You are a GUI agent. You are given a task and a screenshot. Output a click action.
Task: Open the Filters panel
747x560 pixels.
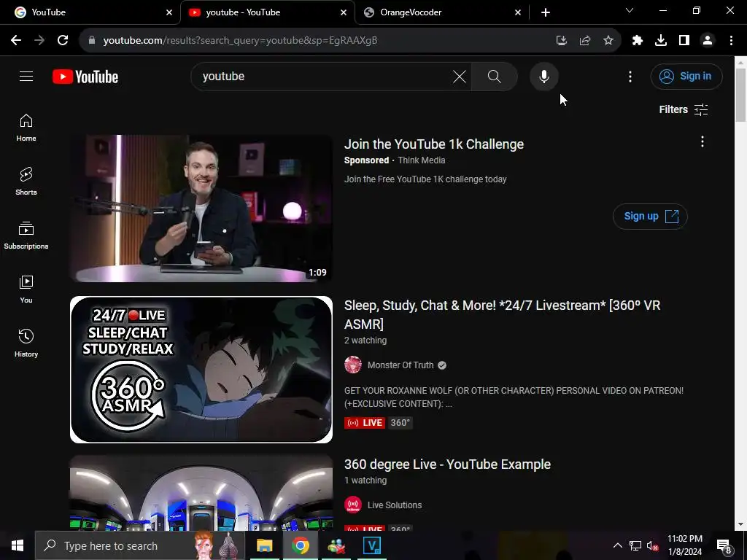[683, 109]
